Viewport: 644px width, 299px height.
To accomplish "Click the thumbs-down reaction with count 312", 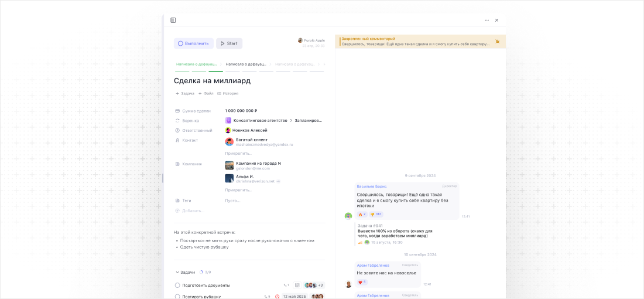I will 376,214.
